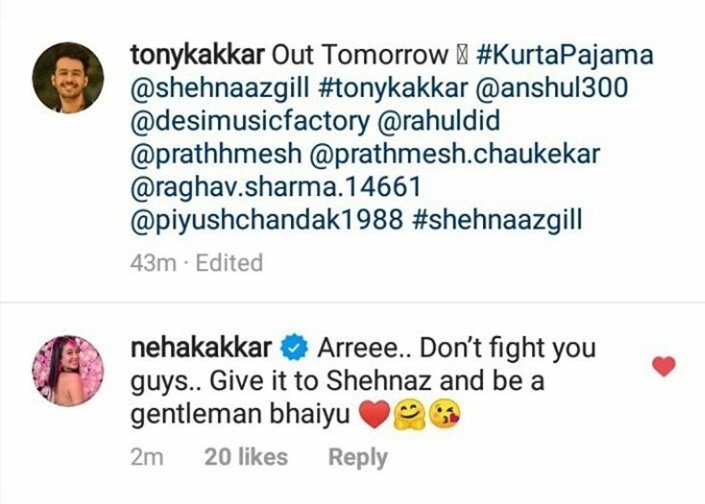Open nehakakkar's profile picture

[68, 371]
